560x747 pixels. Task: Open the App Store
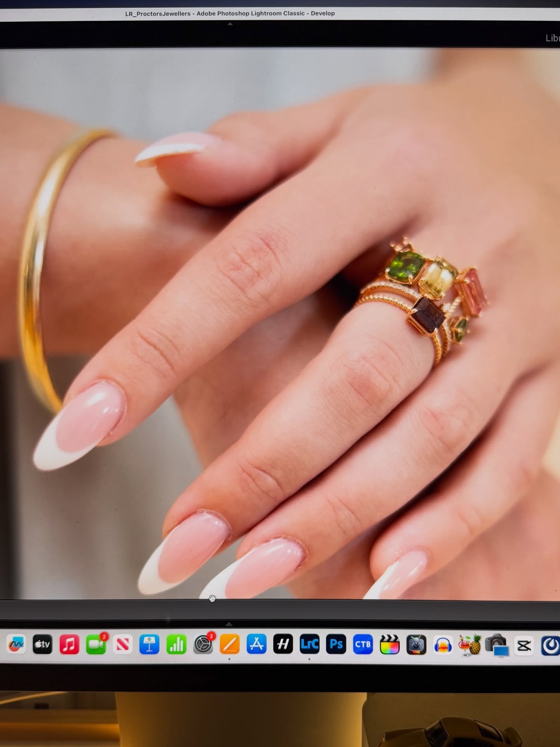click(256, 645)
